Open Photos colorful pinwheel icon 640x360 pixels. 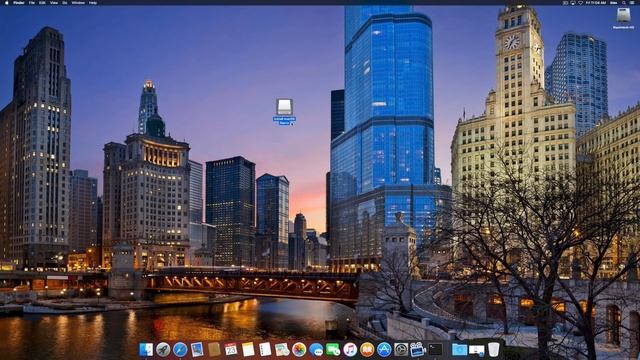[x=299, y=349]
